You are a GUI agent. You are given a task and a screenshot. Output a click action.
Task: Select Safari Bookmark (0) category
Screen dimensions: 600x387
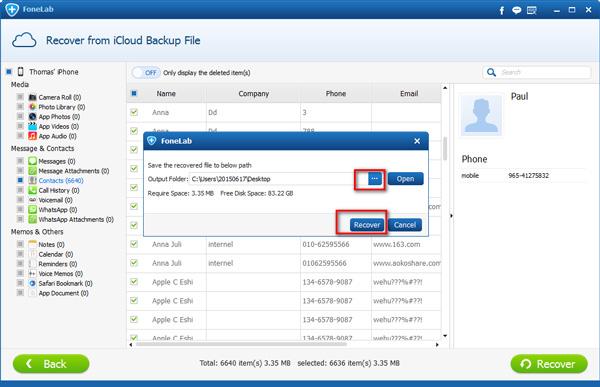point(65,283)
